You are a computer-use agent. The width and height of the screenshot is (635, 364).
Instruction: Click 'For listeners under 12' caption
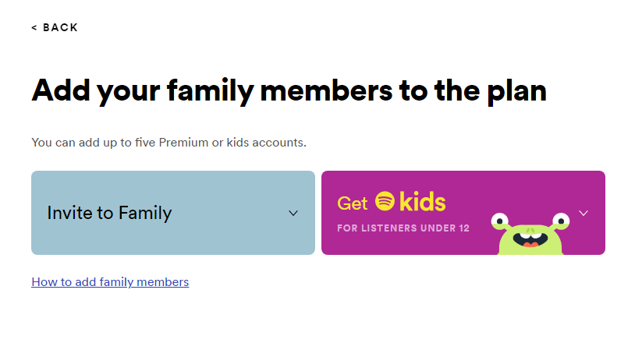(403, 228)
